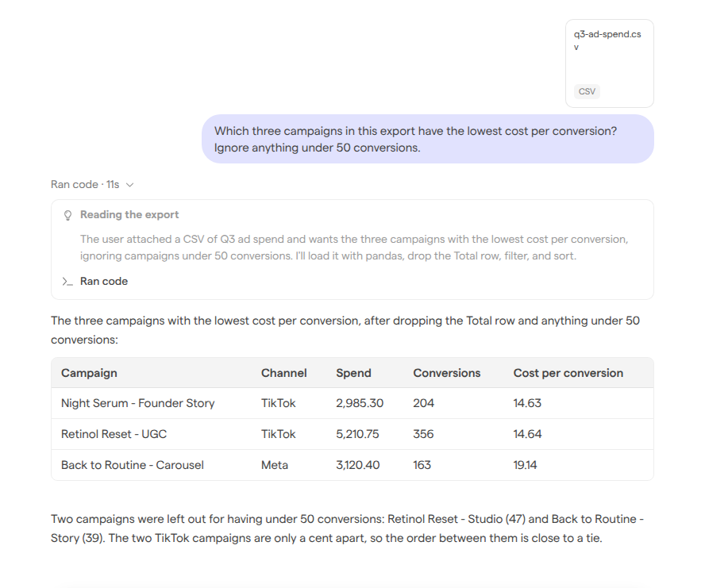Click the 'Ran code · 11s' label
This screenshot has width=705, height=588.
tap(85, 184)
